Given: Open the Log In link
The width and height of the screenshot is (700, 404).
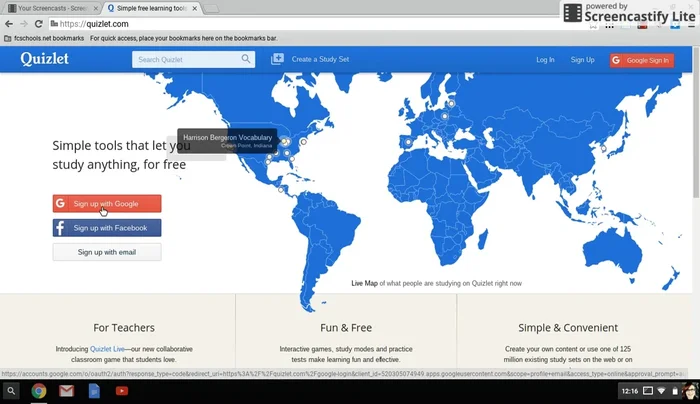Looking at the screenshot, I should click(545, 60).
